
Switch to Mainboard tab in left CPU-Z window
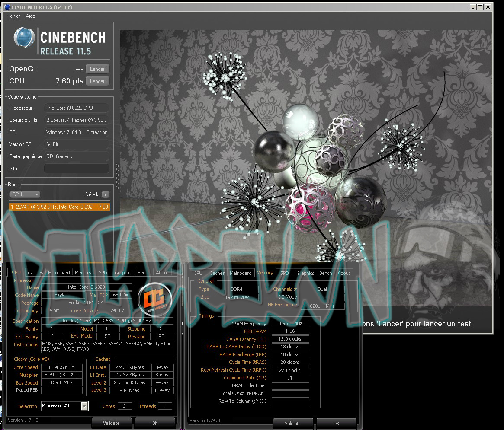59,273
